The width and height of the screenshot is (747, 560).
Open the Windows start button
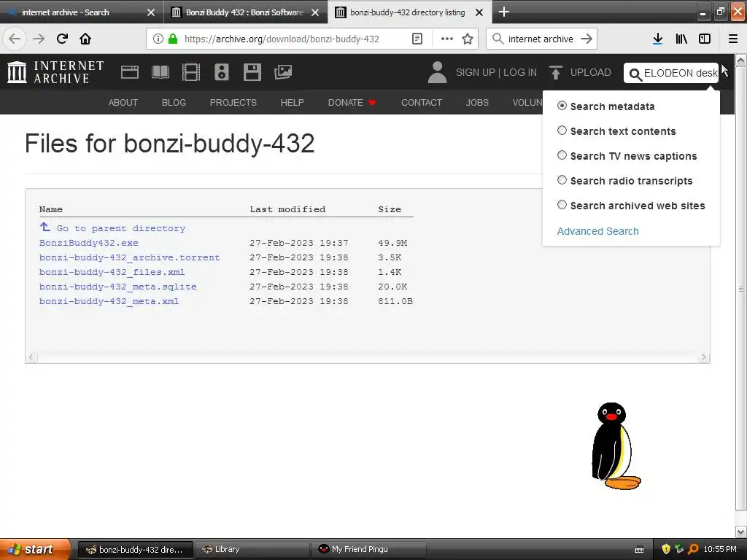click(x=35, y=549)
